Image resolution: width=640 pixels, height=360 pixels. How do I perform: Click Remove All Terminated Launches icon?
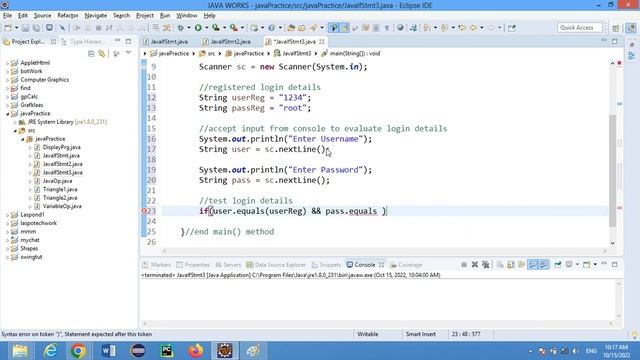coord(485,264)
